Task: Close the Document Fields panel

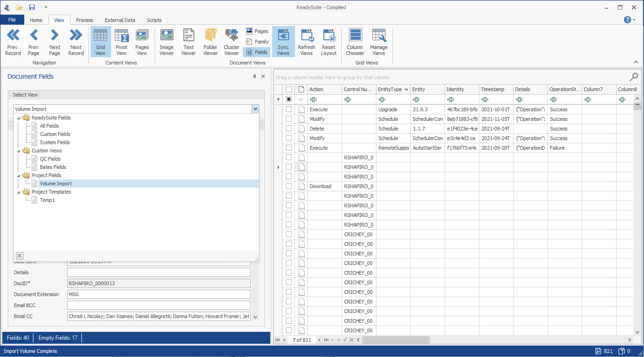Action: pyautogui.click(x=263, y=76)
